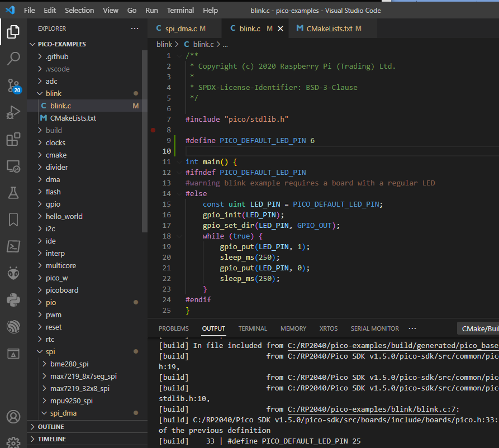Collapse the blink folder
The image size is (499, 448).
(x=40, y=93)
